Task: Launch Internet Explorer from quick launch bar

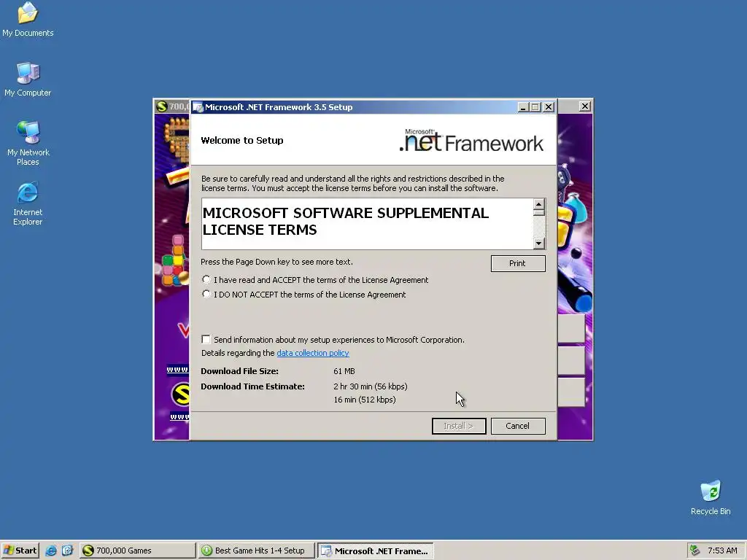Action: [x=50, y=551]
